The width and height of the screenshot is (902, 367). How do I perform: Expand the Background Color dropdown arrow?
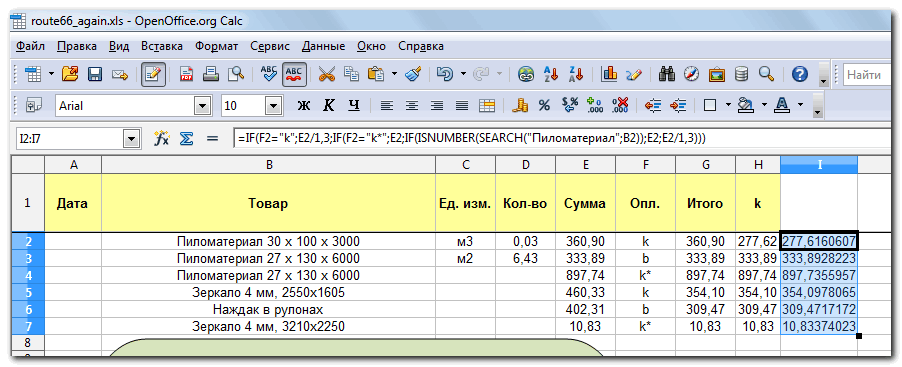764,105
